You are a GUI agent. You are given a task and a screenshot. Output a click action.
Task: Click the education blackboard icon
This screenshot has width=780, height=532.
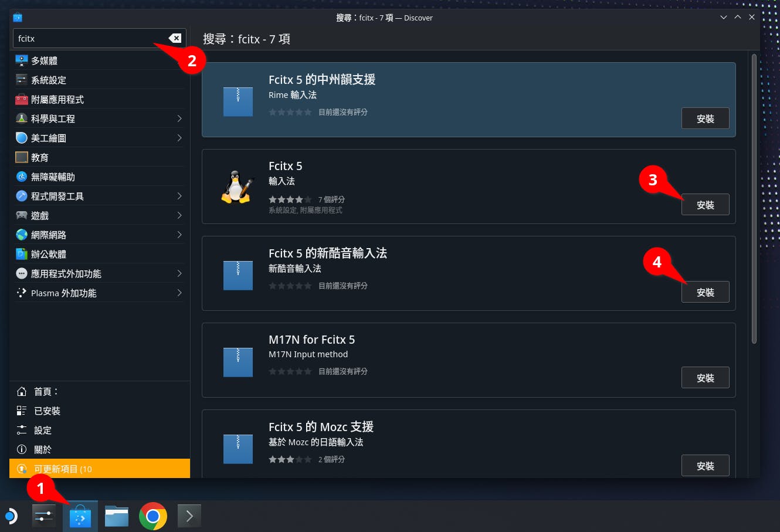[22, 157]
